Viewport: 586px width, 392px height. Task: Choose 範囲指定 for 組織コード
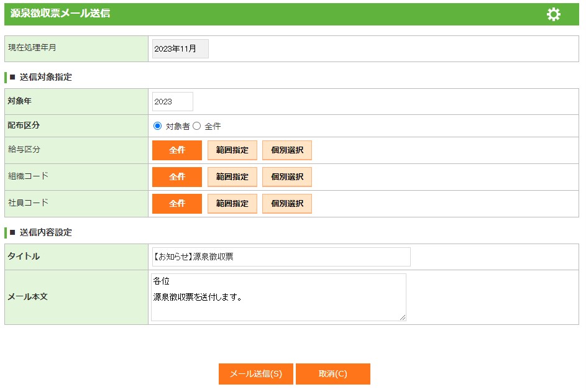tap(232, 177)
